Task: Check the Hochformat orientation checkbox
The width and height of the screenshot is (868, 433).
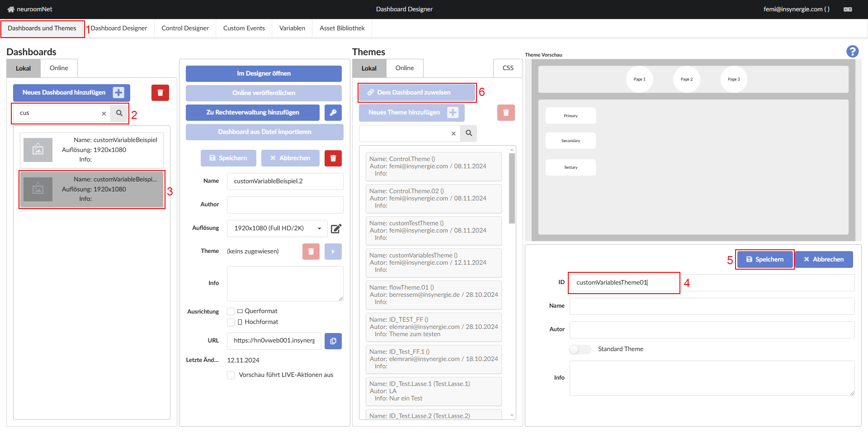Action: 231,322
